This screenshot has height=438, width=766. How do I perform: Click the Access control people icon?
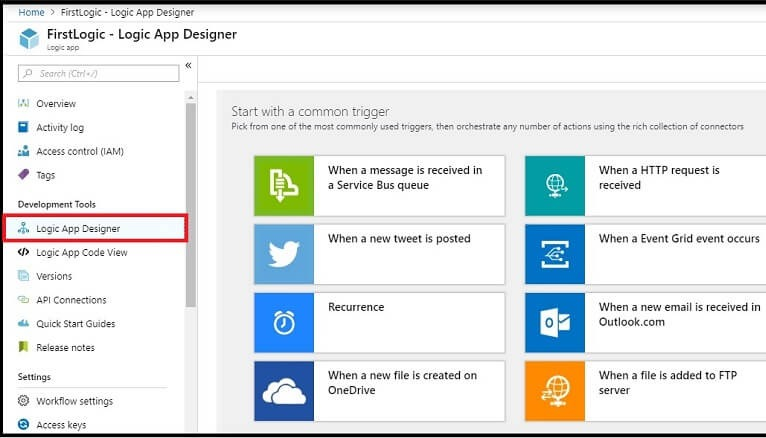click(23, 151)
